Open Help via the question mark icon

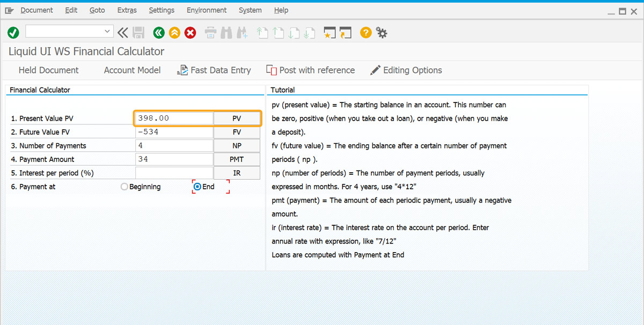click(x=365, y=33)
